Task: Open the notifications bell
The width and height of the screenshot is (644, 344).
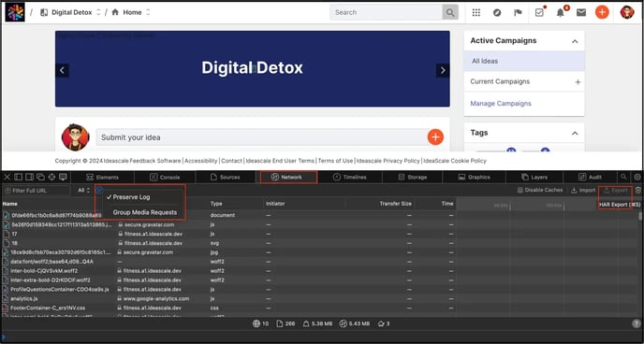Action: coord(560,13)
